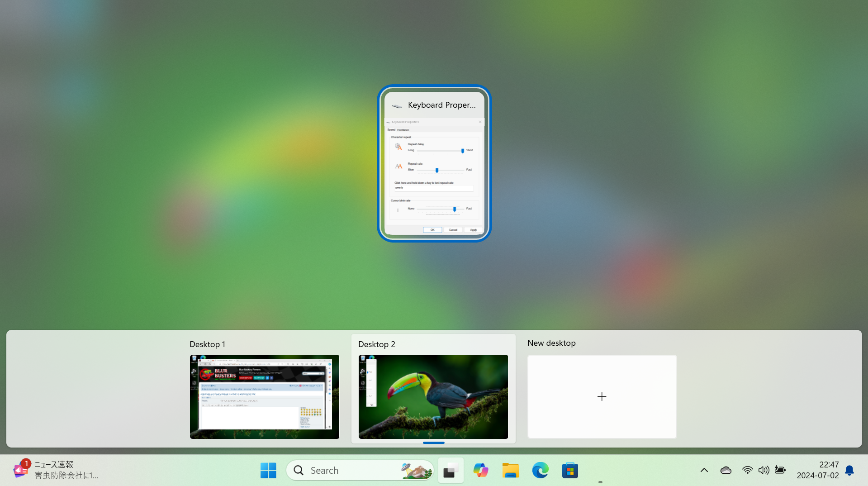This screenshot has height=486, width=868.
Task: Open OneDrive from the system tray cloud icon
Action: tap(726, 470)
